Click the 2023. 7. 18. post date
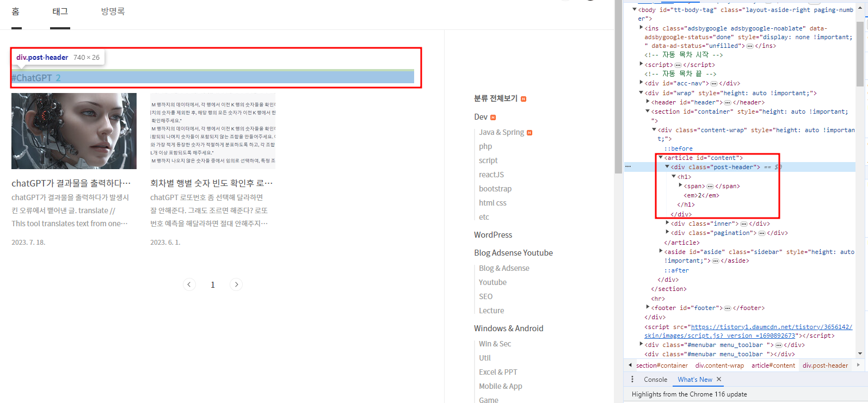 28,243
